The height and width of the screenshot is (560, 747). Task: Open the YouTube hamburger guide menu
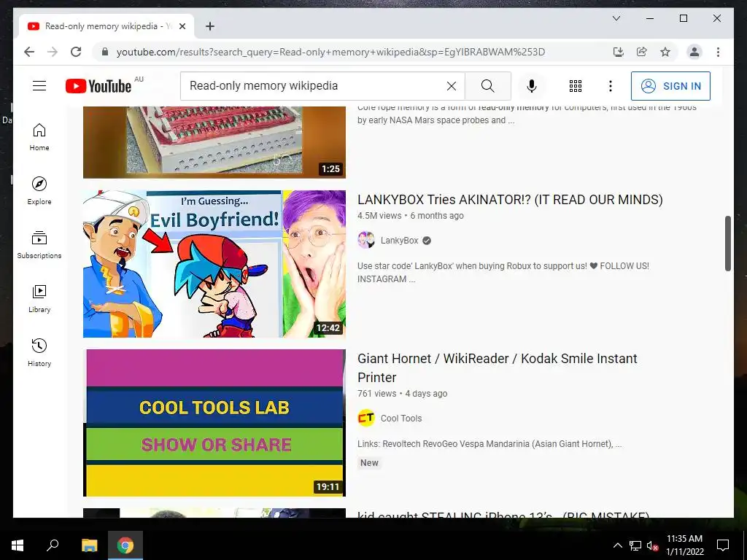click(39, 86)
